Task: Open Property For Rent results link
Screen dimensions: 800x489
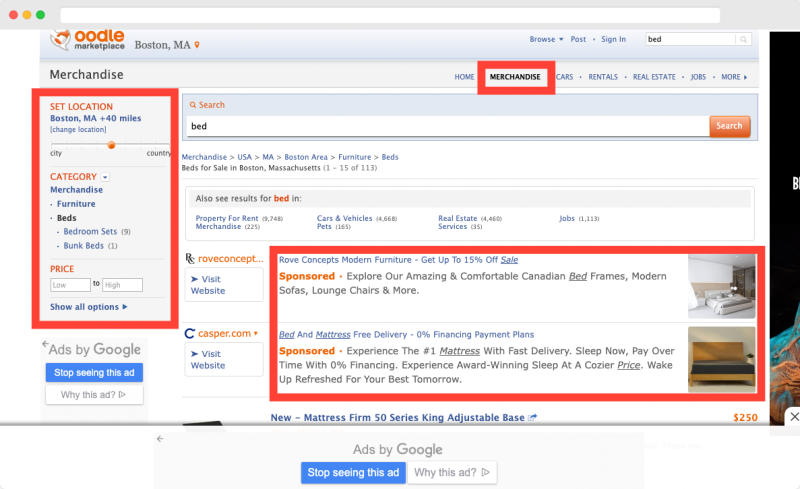Action: [227, 218]
